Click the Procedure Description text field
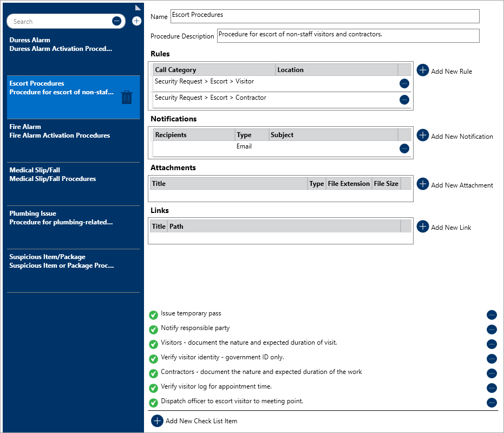The height and width of the screenshot is (433, 504). [x=348, y=36]
